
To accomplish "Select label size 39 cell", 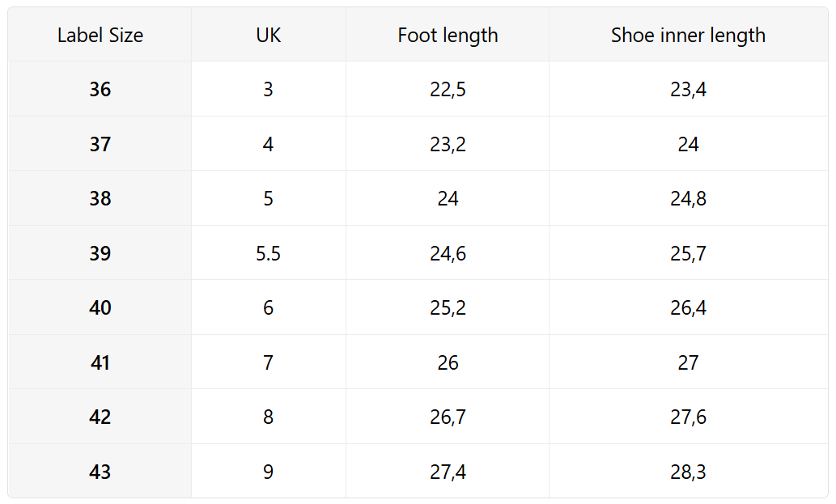I will pyautogui.click(x=100, y=254).
